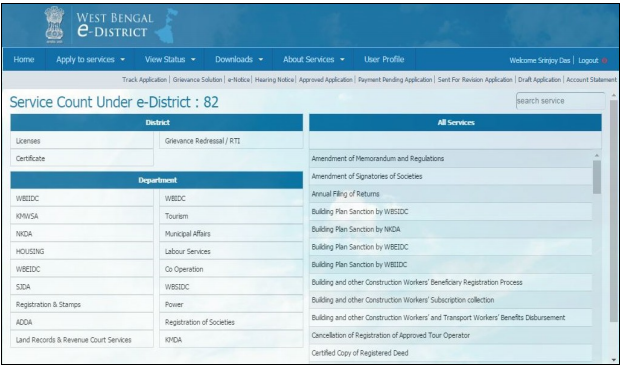Click the red logout icon
This screenshot has height=366, width=621.
(604, 61)
